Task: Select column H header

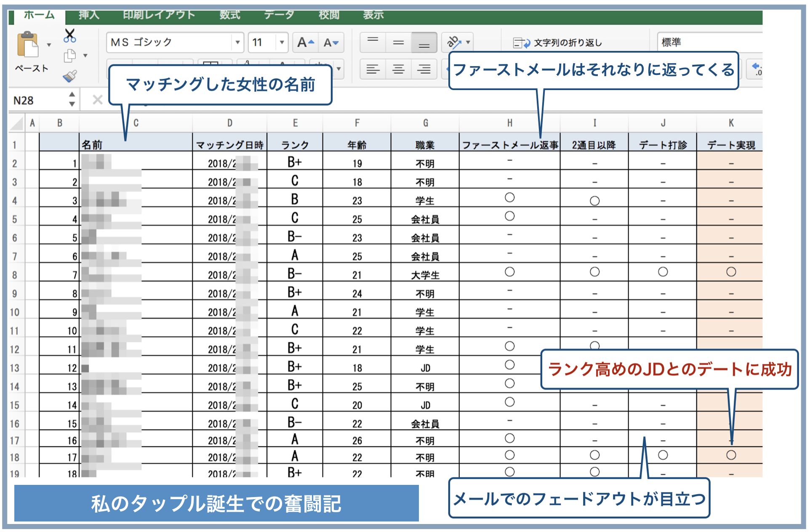Action: click(x=509, y=123)
